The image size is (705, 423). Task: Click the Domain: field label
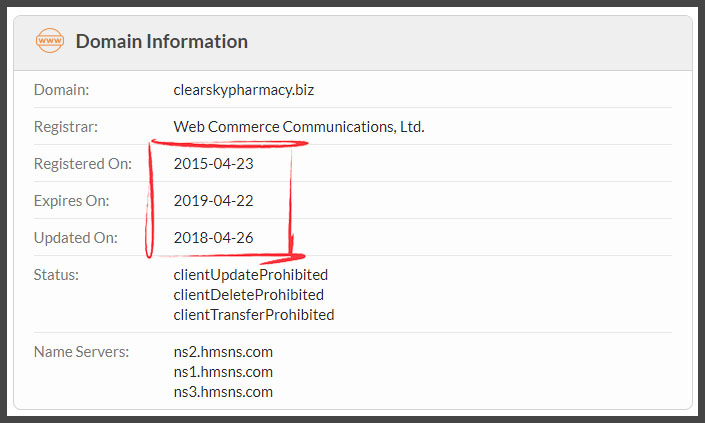[x=62, y=90]
